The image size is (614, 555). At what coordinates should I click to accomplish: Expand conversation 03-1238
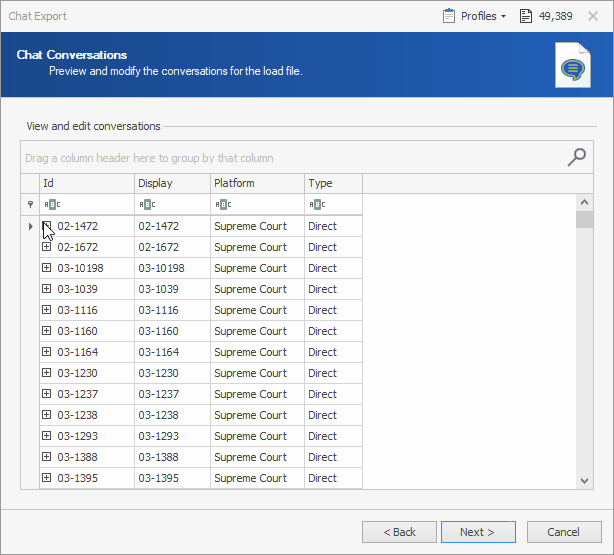tap(47, 415)
